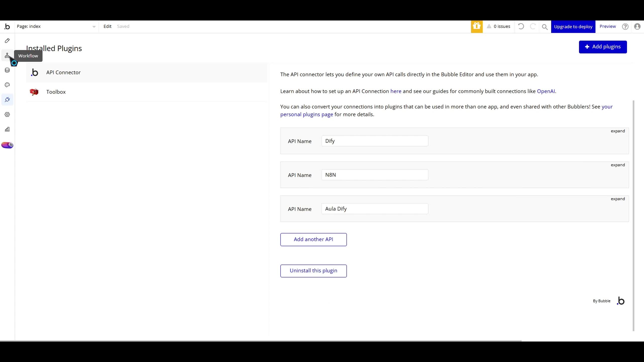This screenshot has height=362, width=644.
Task: Click the OpenAI guide link
Action: click(546, 91)
